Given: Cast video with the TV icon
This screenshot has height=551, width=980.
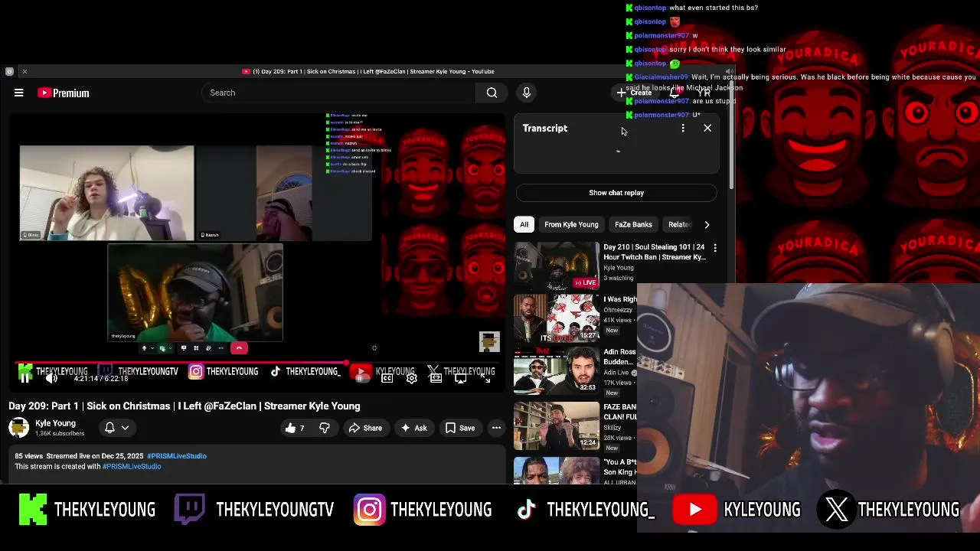Looking at the screenshot, I should (460, 378).
